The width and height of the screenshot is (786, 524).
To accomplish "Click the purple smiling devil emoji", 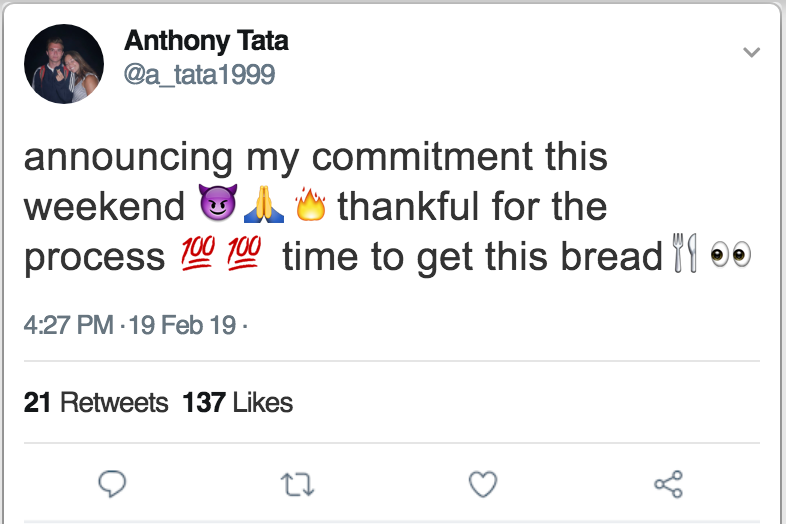I will tap(218, 202).
